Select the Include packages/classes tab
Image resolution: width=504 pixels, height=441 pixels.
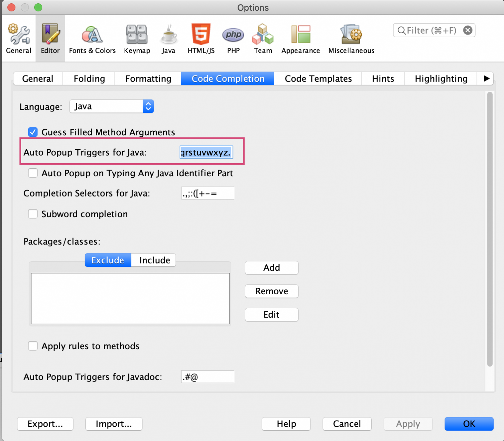point(154,260)
